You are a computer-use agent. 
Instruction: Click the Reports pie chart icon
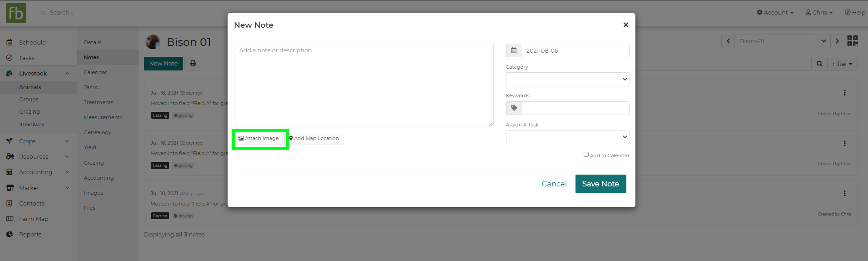click(x=9, y=234)
